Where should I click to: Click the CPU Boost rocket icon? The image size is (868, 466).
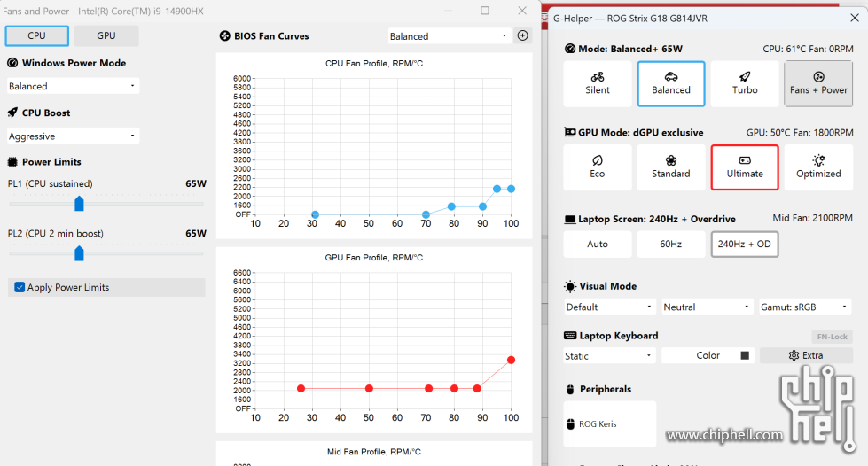point(12,113)
